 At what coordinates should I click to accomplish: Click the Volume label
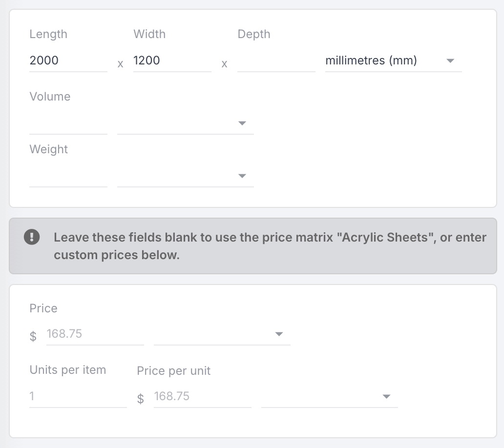50,97
